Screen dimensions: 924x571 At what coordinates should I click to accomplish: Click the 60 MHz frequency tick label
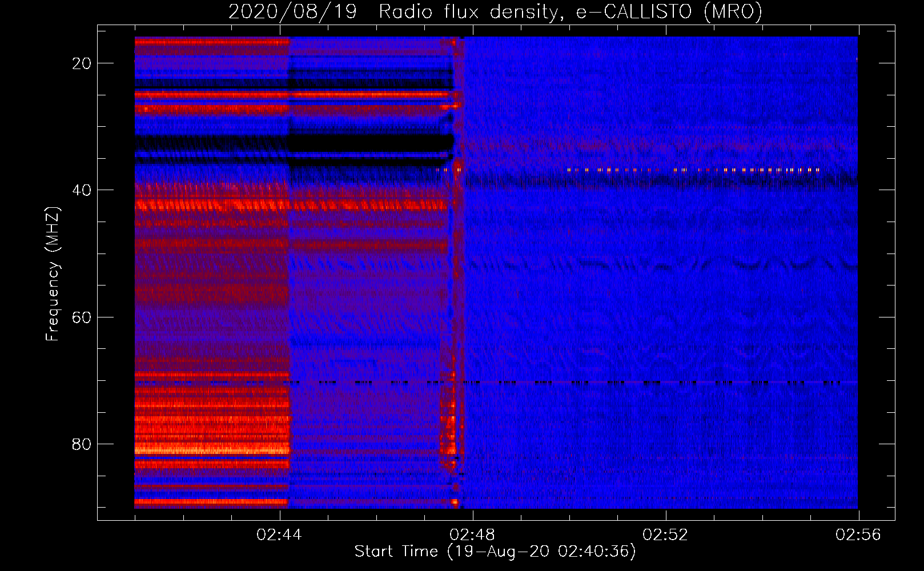(x=82, y=317)
